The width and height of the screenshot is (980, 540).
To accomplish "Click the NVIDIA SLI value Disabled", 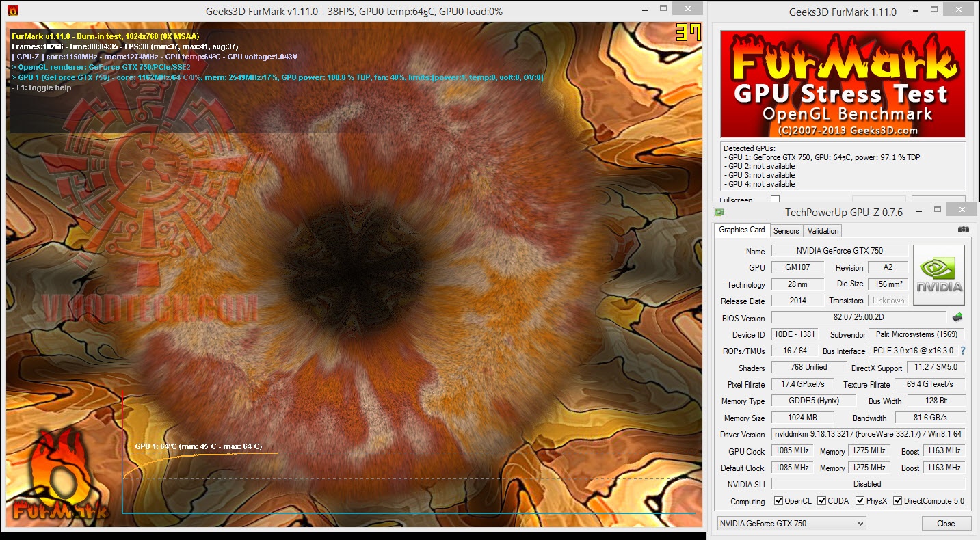I will (x=869, y=484).
